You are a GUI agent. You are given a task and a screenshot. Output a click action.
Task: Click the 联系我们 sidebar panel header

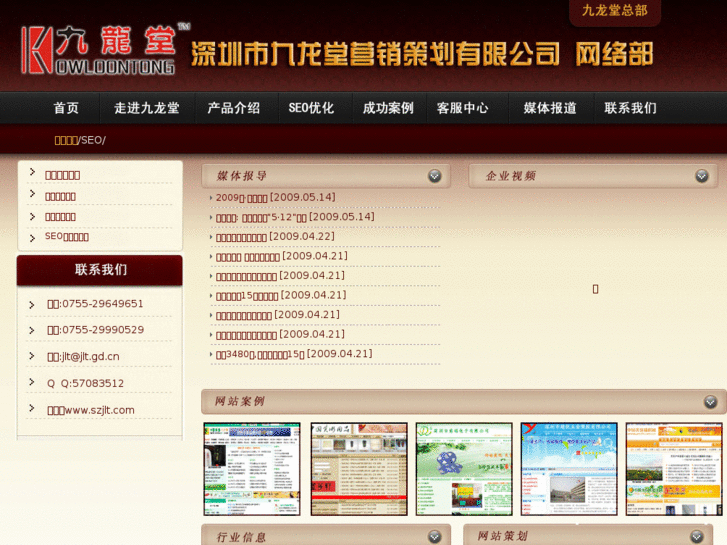point(100,270)
